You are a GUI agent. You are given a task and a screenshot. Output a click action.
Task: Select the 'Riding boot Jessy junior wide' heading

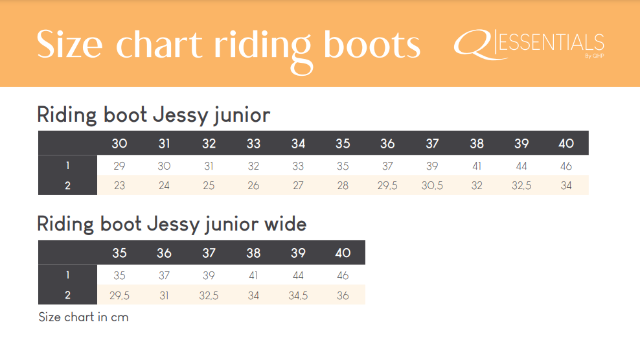[172, 224]
